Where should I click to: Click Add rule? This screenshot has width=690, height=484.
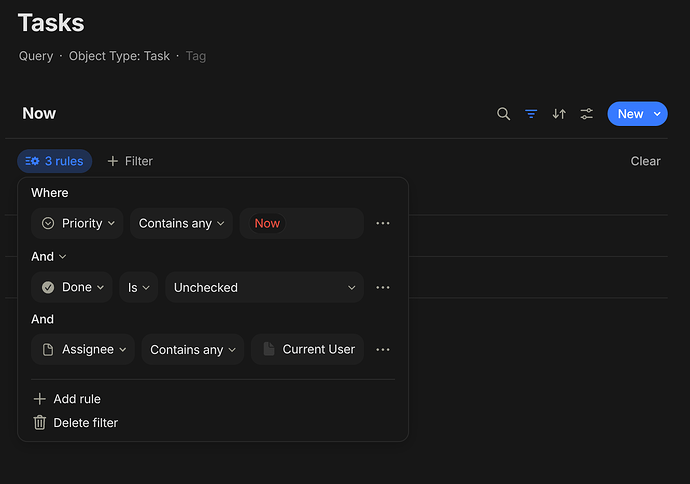pos(67,399)
